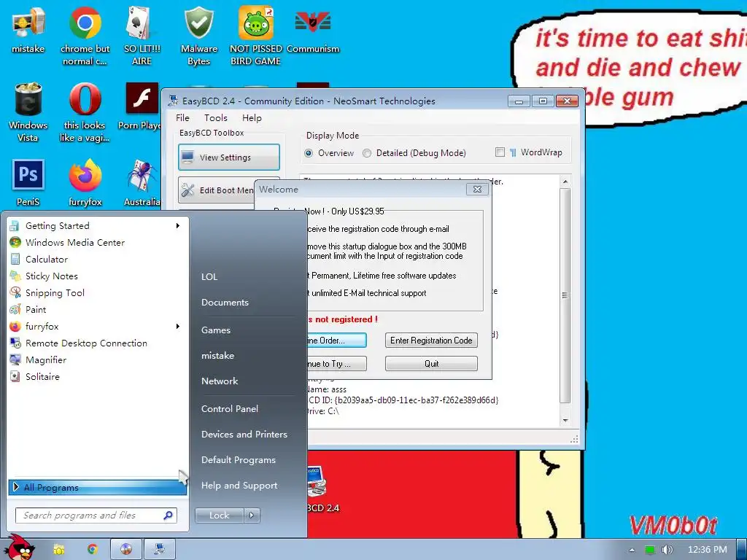This screenshot has width=747, height=560.
Task: Open Documents from Start menu
Action: pyautogui.click(x=225, y=303)
